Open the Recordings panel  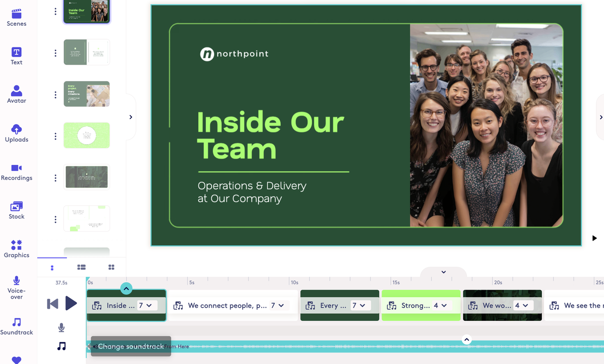(x=17, y=171)
